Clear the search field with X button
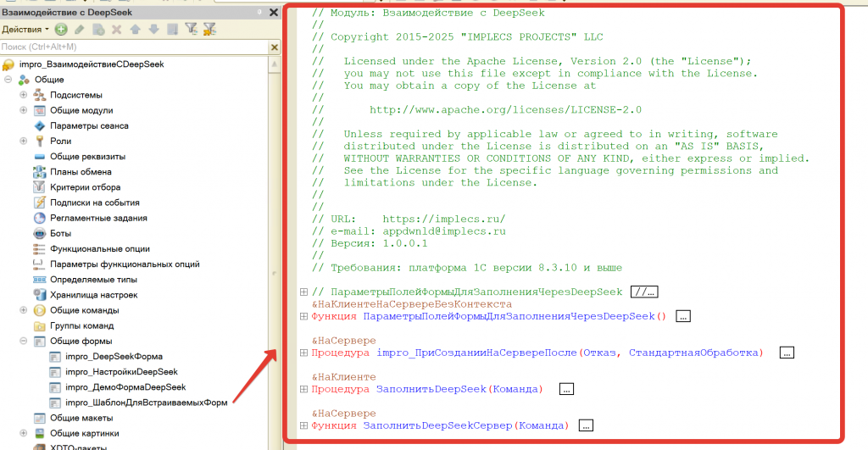This screenshot has height=450, width=868. tap(273, 47)
